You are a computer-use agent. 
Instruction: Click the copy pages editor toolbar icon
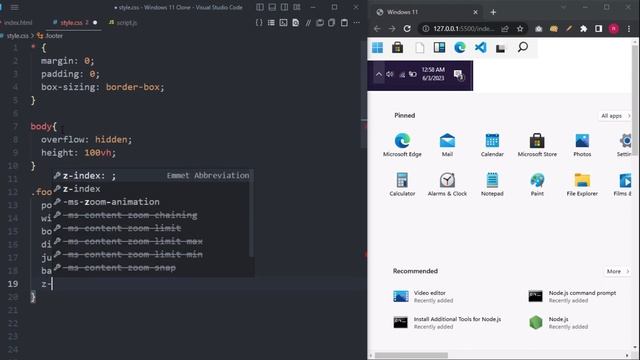pos(332,23)
